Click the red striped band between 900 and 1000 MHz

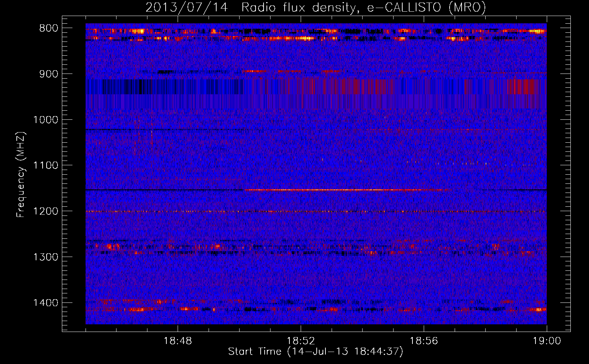point(316,94)
